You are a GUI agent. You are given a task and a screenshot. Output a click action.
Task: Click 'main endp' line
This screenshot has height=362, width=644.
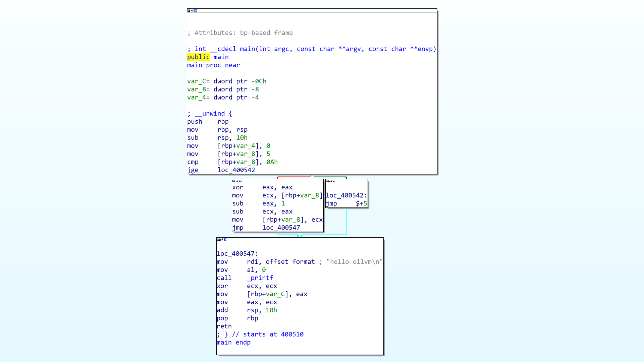tap(233, 342)
